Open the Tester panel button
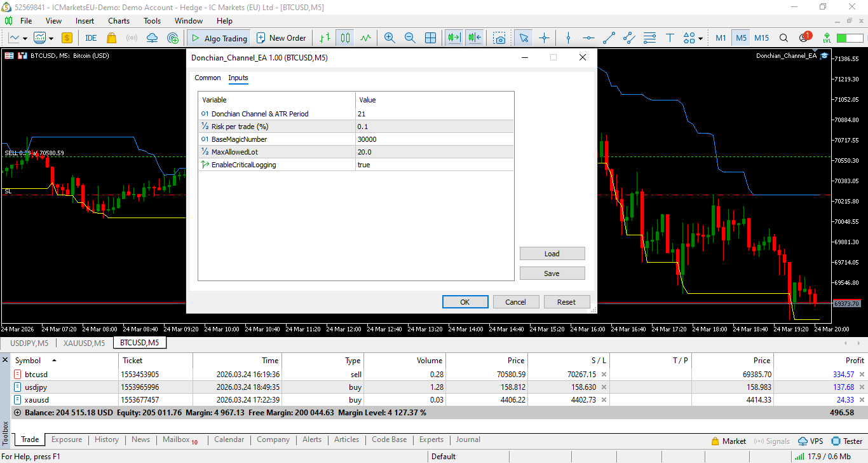 click(846, 441)
